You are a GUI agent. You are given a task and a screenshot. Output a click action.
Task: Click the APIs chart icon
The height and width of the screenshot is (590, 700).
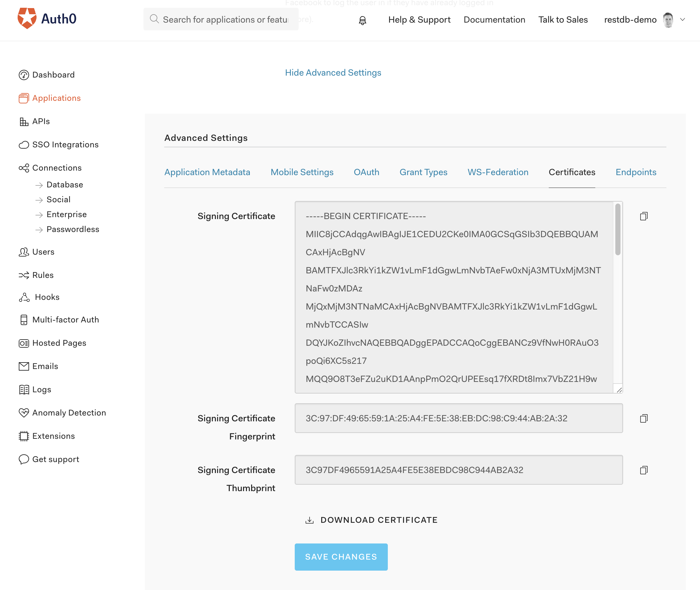coord(24,121)
